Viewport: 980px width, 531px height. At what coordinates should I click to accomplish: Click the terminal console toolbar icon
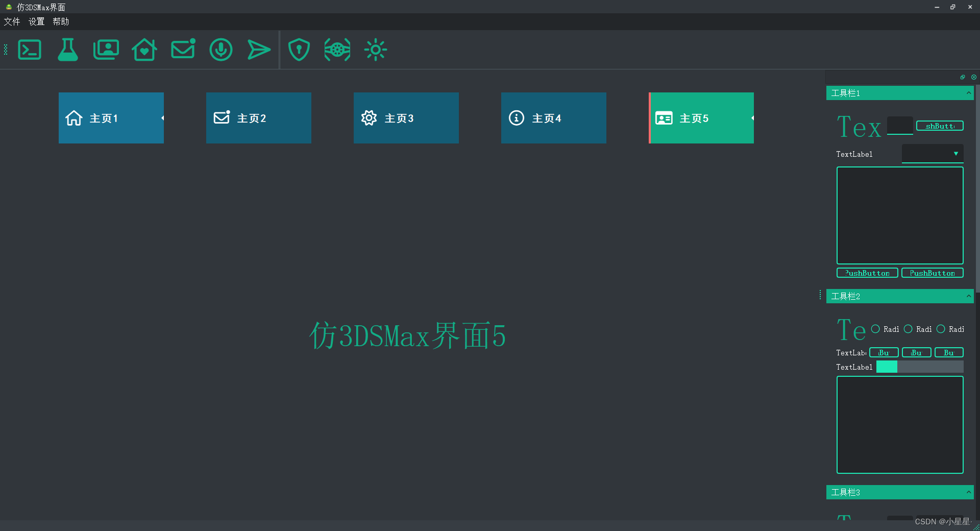pos(30,50)
